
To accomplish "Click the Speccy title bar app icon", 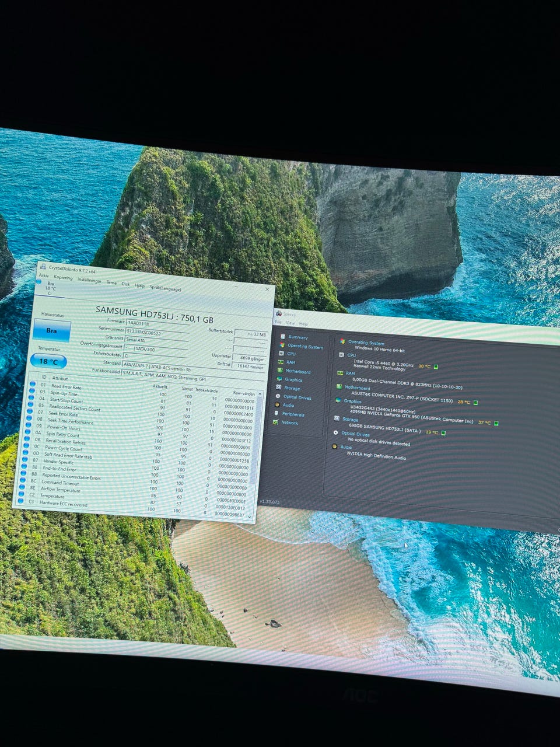I will [278, 313].
